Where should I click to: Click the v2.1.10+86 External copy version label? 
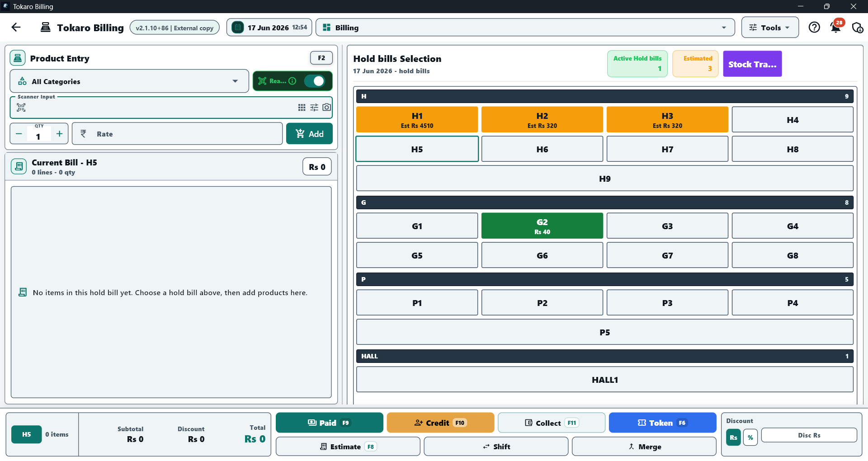pyautogui.click(x=175, y=28)
